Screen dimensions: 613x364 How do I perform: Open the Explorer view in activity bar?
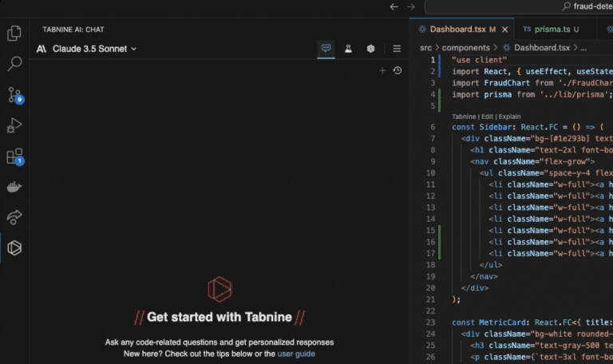point(14,34)
